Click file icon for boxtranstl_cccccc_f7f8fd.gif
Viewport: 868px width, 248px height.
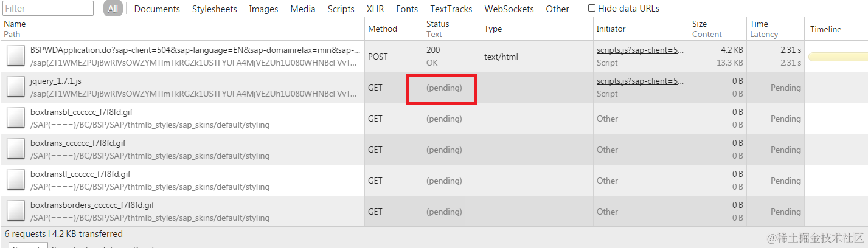(x=15, y=181)
